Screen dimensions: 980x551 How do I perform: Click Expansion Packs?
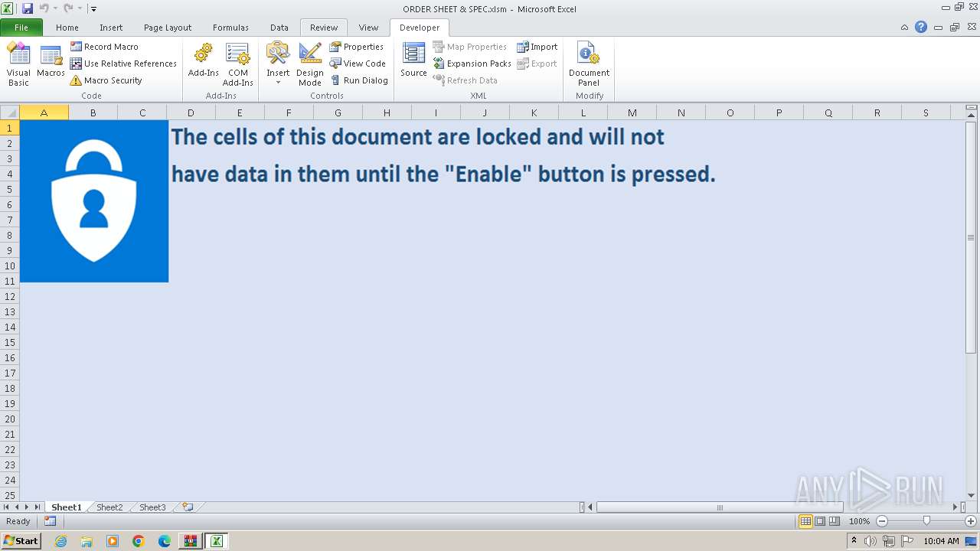click(472, 64)
